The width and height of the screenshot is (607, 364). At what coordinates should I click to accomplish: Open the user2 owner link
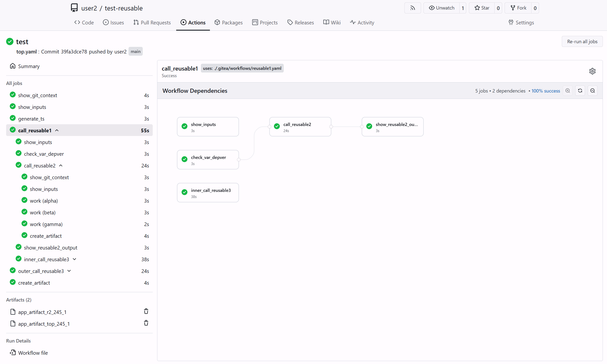click(89, 8)
